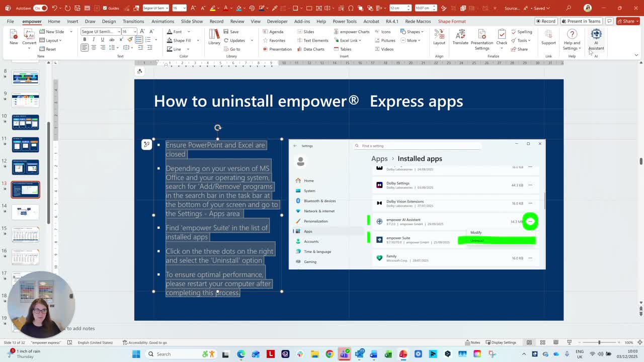644x362 pixels.
Task: Open Presentation Settings
Action: point(481,39)
